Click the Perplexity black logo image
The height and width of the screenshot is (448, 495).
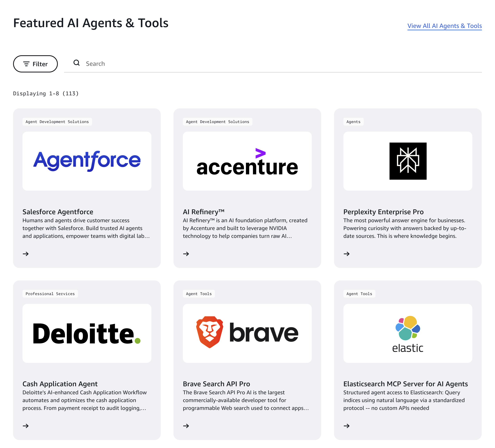(x=408, y=161)
